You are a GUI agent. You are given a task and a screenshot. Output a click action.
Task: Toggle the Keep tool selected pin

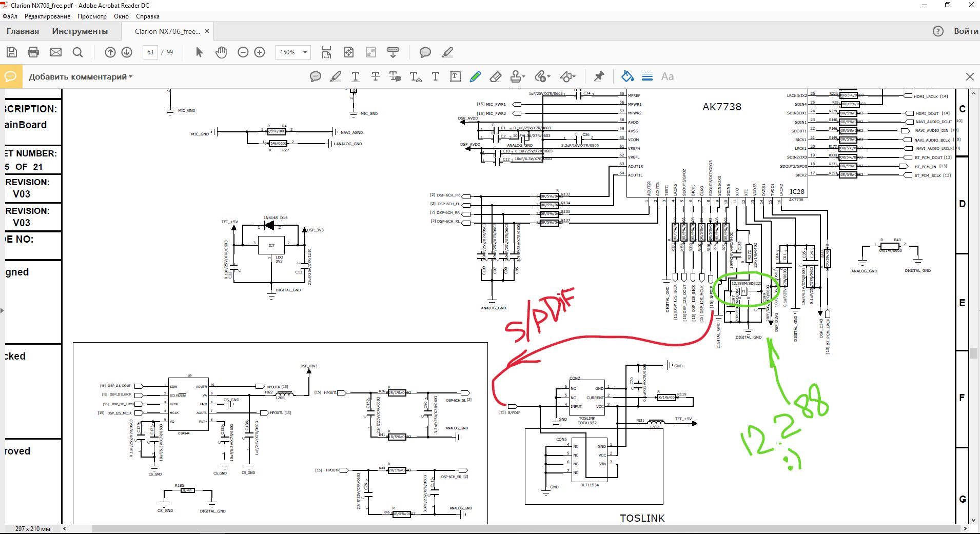[x=599, y=77]
